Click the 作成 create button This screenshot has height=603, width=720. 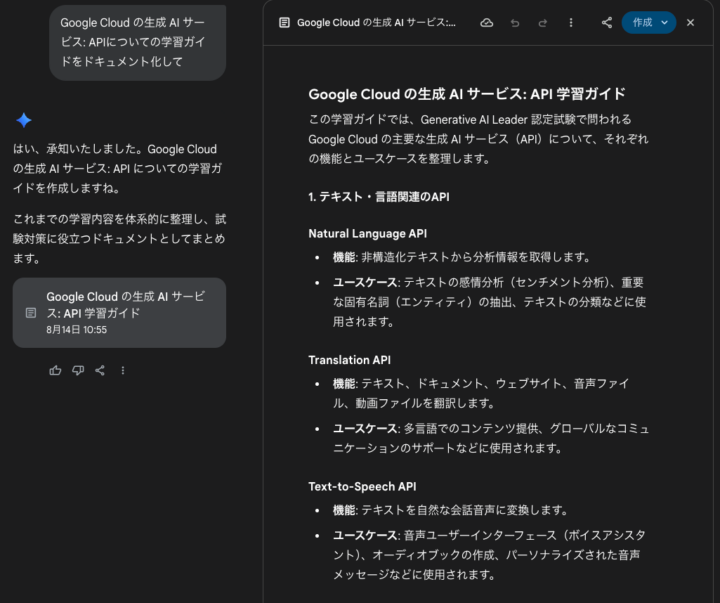tap(642, 23)
